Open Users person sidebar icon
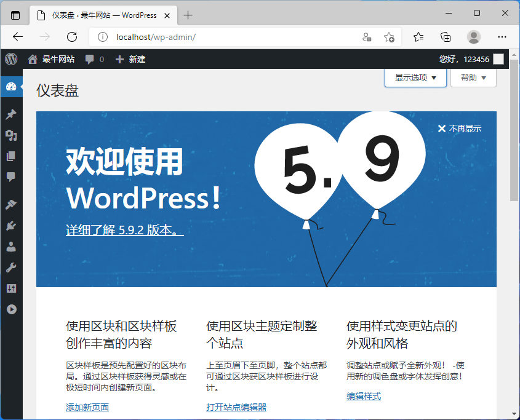 (x=11, y=247)
